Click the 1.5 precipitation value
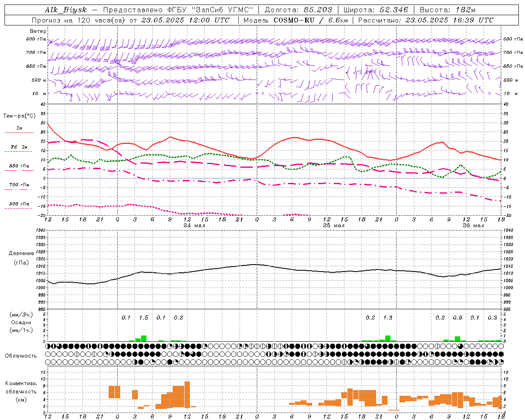 point(144,318)
